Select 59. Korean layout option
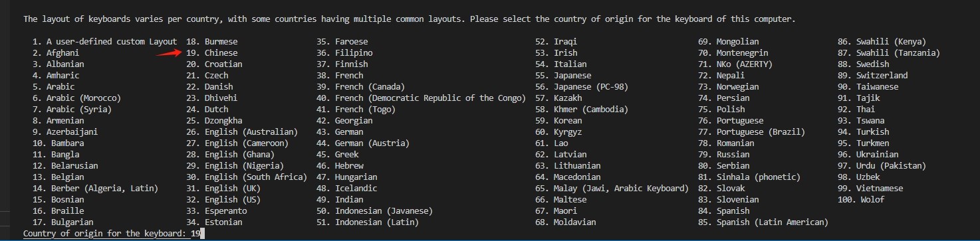 (x=558, y=120)
